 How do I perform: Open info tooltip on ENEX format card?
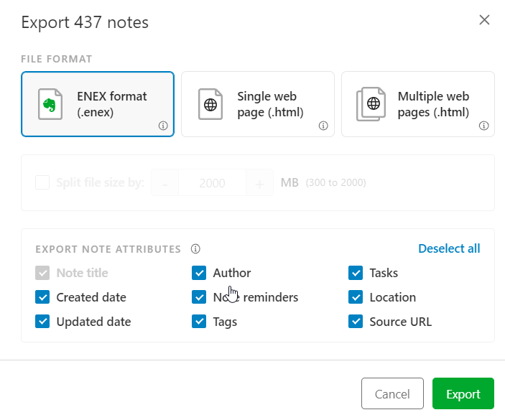point(163,126)
